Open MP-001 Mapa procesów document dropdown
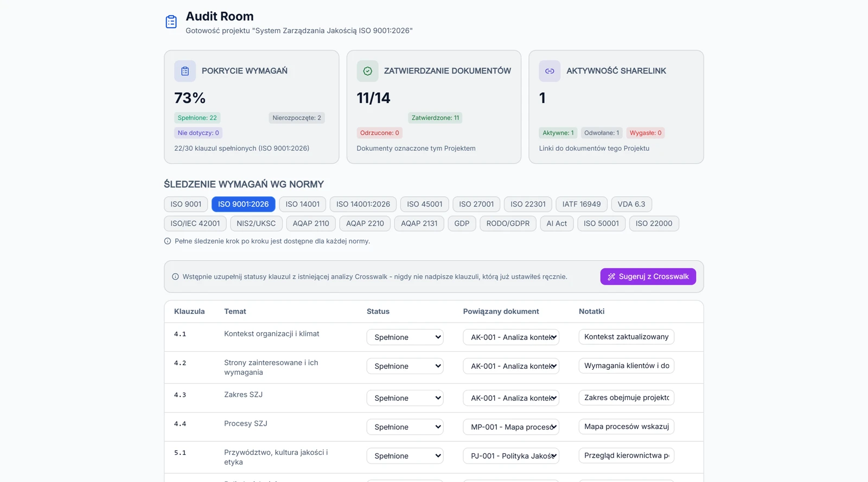The height and width of the screenshot is (482, 868). pyautogui.click(x=511, y=427)
